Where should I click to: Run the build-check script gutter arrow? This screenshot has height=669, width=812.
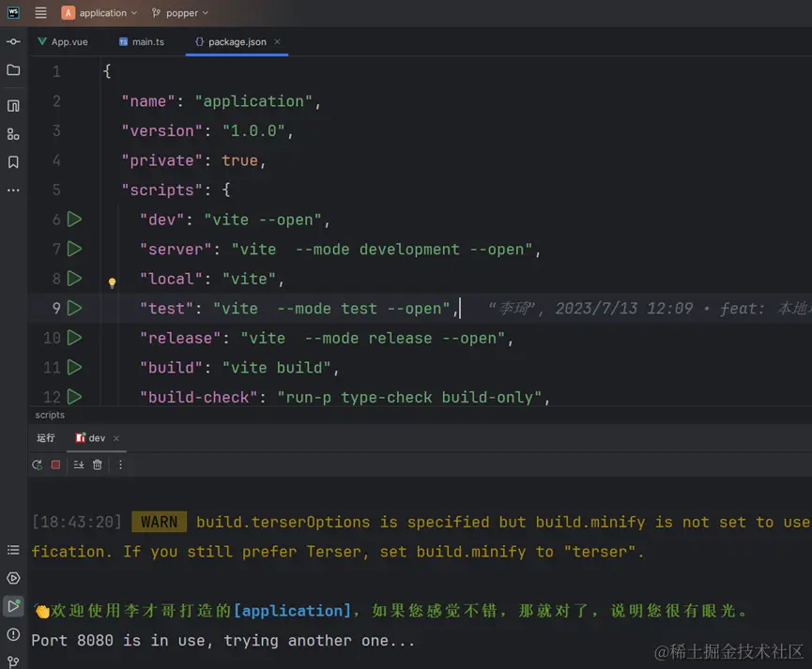click(74, 397)
